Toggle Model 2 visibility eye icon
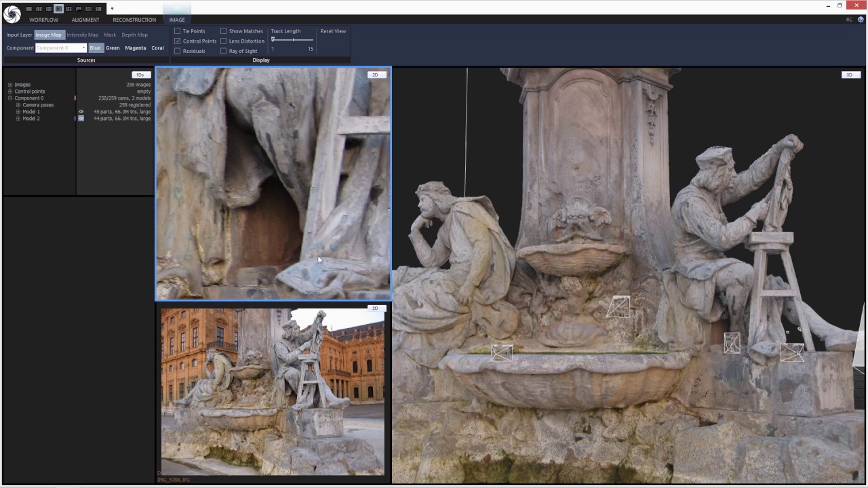868x488 pixels. pos(81,119)
